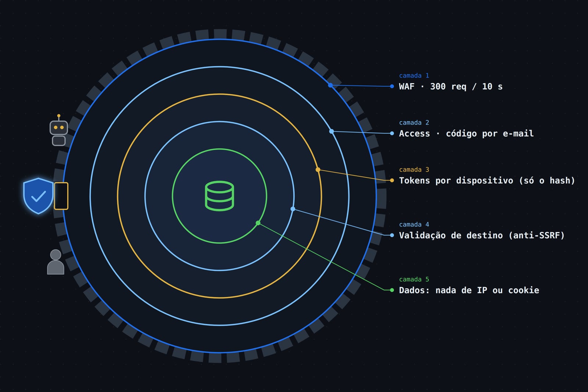Click the camada 2 dot on light-blue ring
This screenshot has width=588, height=392.
(331, 131)
